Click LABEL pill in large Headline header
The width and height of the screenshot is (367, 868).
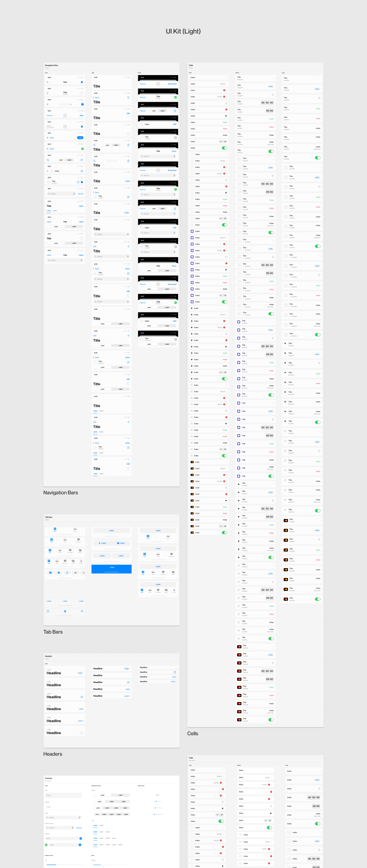[80, 673]
